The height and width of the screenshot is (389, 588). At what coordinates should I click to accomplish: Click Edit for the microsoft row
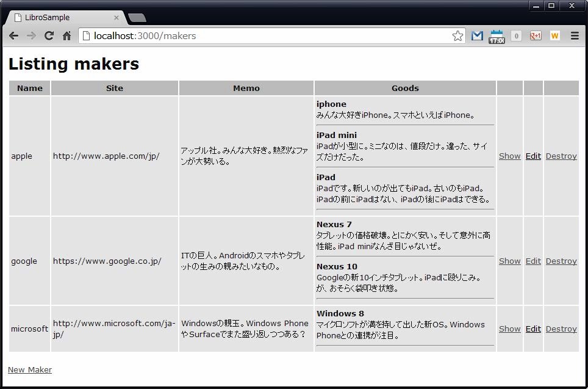(533, 329)
